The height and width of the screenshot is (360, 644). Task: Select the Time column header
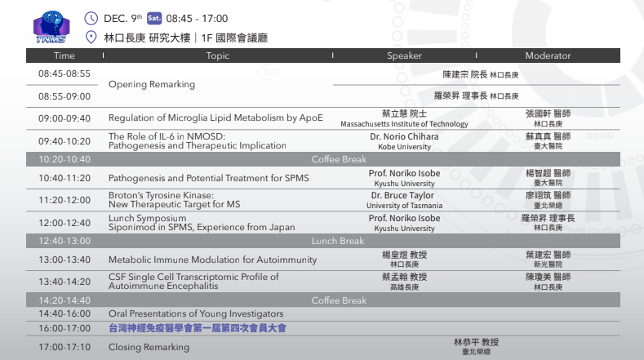click(x=64, y=56)
